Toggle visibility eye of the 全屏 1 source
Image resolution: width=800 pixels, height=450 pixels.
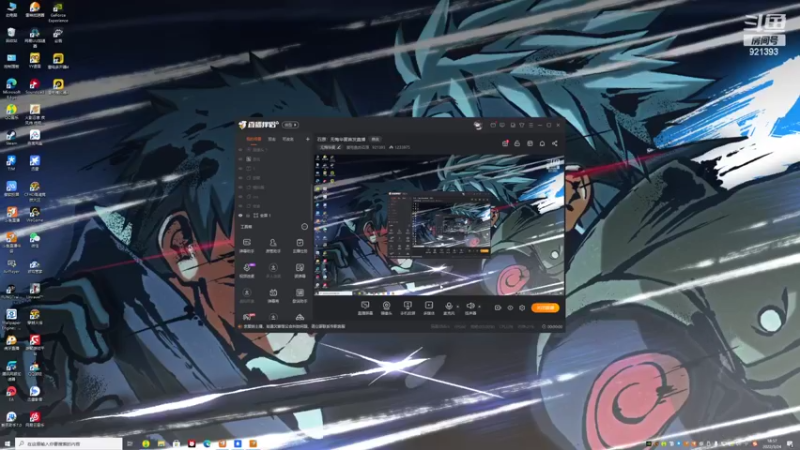[241, 215]
